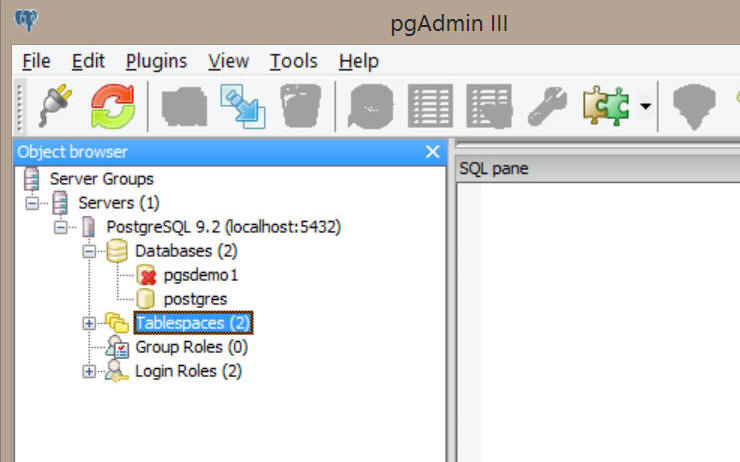The height and width of the screenshot is (462, 740).
Task: Select the highlighted Tablespaces (2) label
Action: [x=193, y=323]
